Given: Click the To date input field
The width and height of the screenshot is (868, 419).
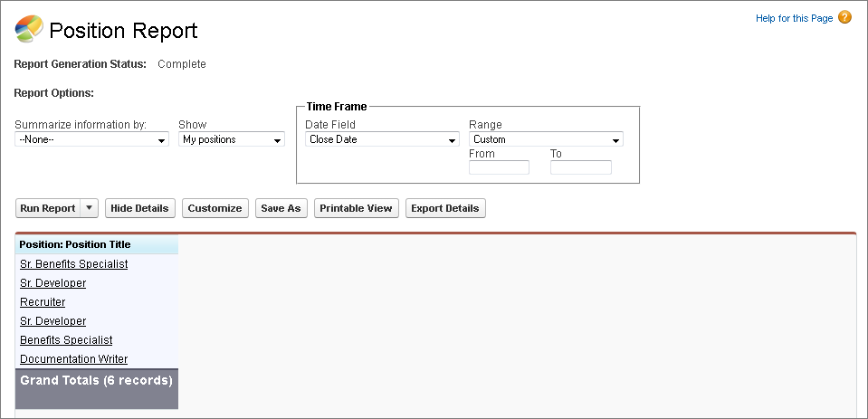Looking at the screenshot, I should point(581,167).
